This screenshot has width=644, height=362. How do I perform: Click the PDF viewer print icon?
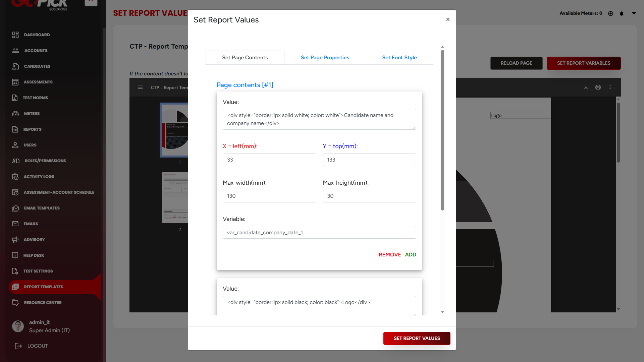pos(598,87)
